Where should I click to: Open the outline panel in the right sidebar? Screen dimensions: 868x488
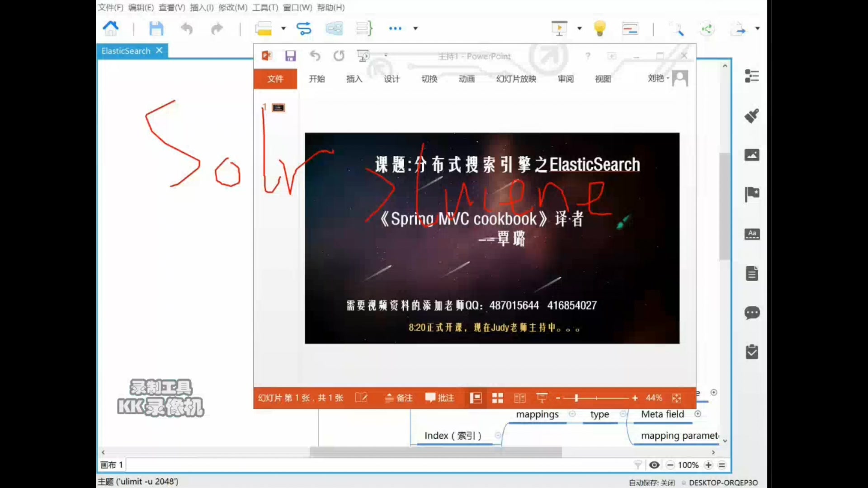[752, 76]
